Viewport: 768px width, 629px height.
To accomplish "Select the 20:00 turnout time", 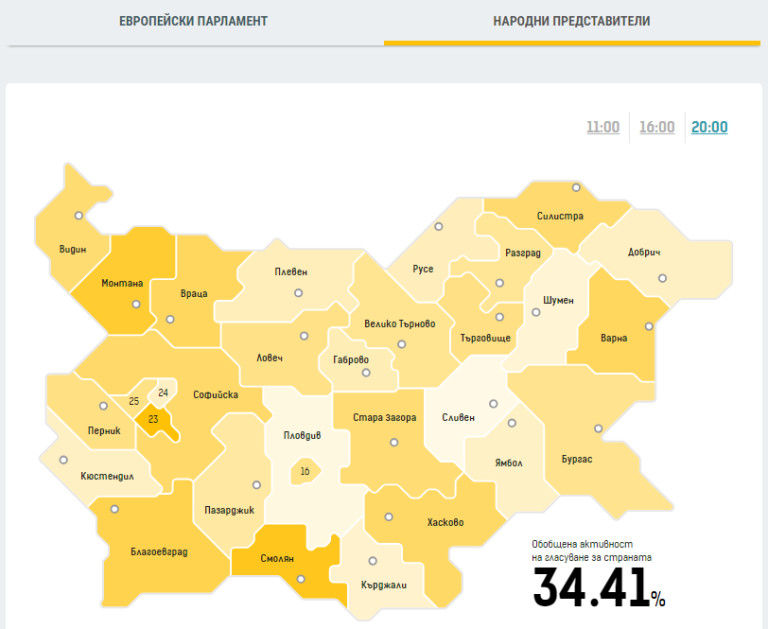I will pyautogui.click(x=709, y=127).
